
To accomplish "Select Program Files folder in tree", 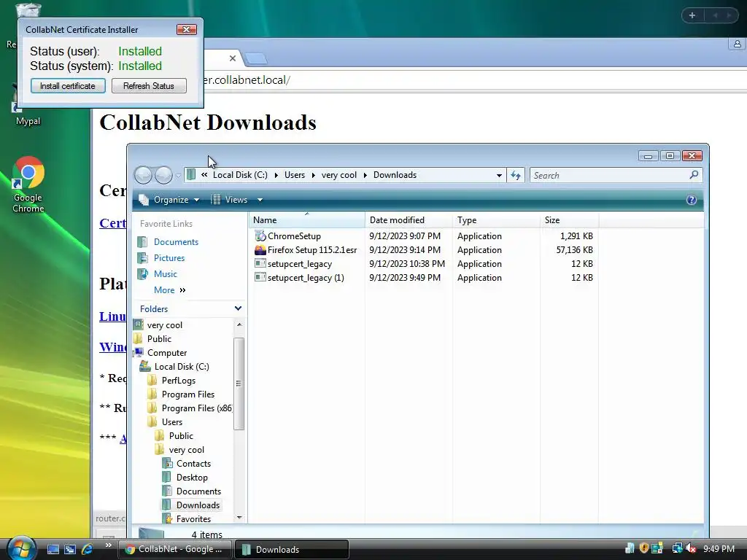I will click(x=187, y=394).
